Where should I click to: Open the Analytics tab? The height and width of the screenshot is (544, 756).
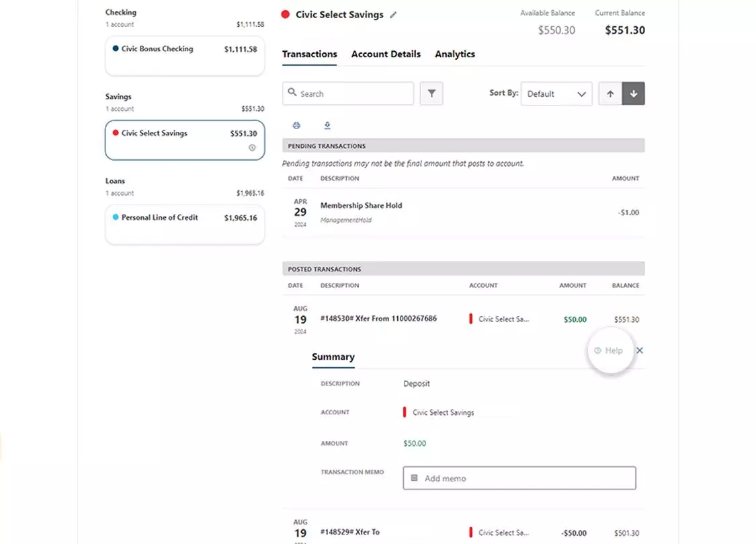pos(455,54)
